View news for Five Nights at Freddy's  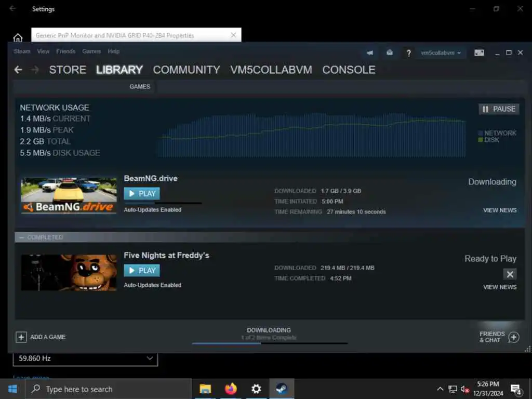500,287
